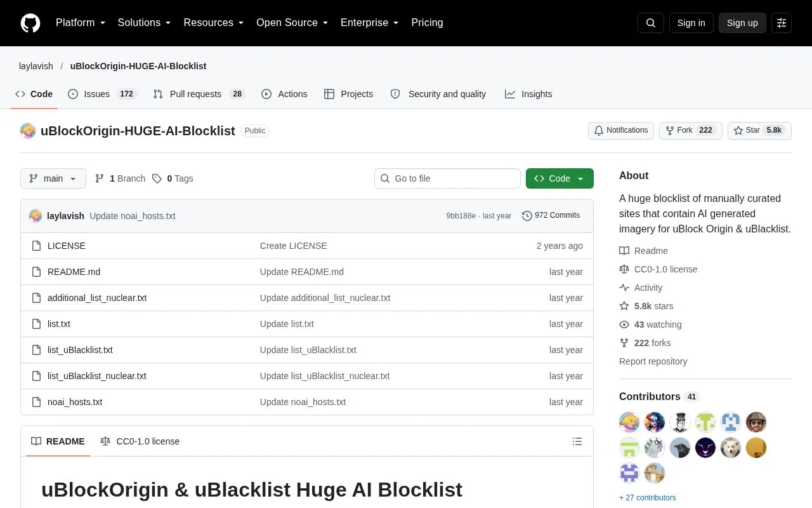812x508 pixels.
Task: Open list_uBlacklist.txt file
Action: click(80, 350)
